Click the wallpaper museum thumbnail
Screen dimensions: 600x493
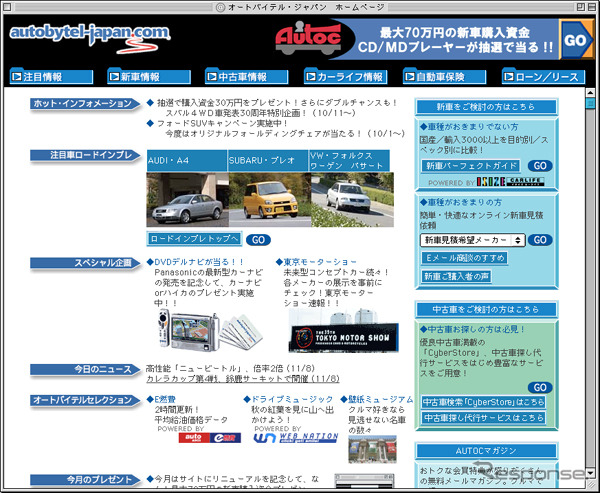coord(372,449)
